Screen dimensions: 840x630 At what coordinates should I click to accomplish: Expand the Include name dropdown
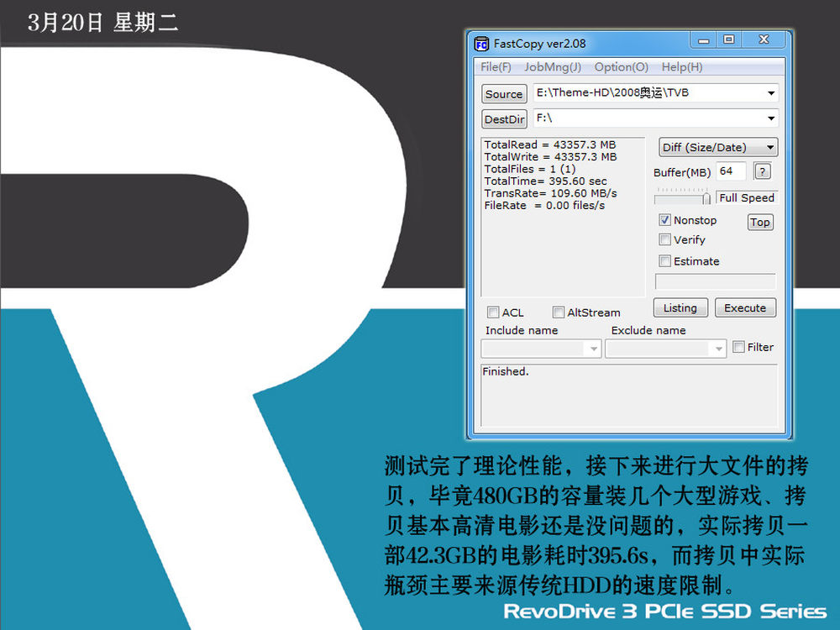point(593,349)
